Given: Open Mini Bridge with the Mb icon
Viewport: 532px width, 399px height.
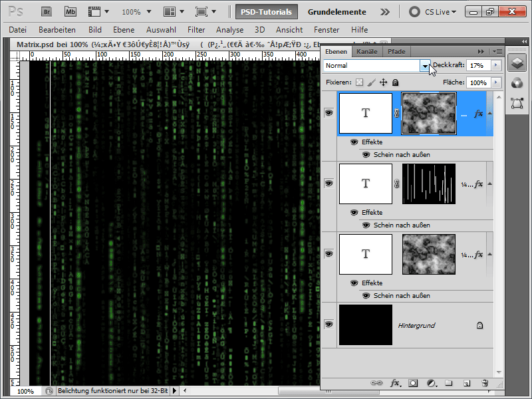Looking at the screenshot, I should 70,12.
